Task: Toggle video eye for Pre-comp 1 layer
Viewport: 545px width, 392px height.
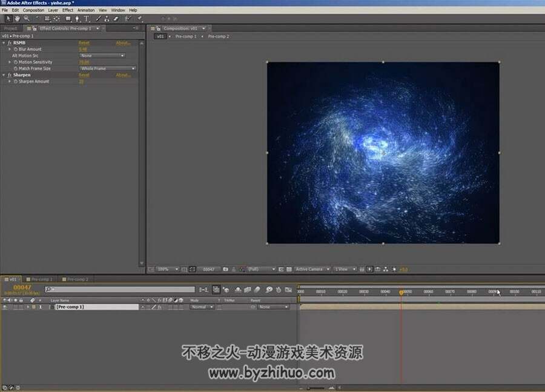Action: [x=4, y=307]
